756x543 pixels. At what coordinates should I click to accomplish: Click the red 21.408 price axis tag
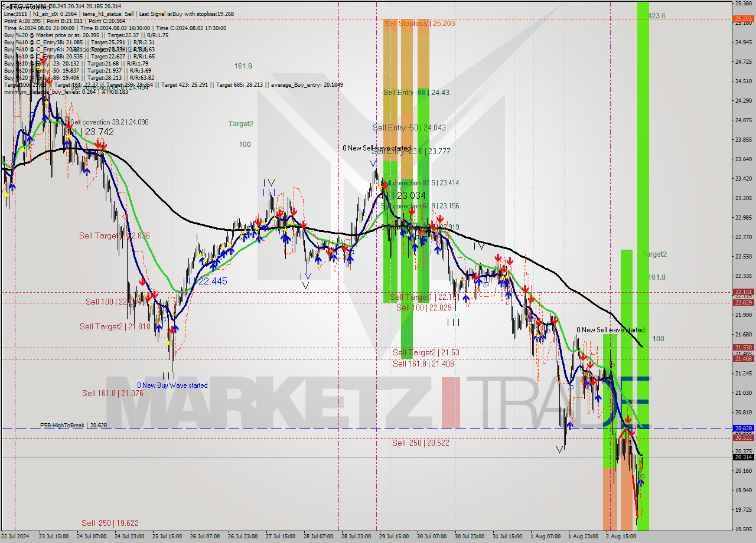tap(743, 358)
